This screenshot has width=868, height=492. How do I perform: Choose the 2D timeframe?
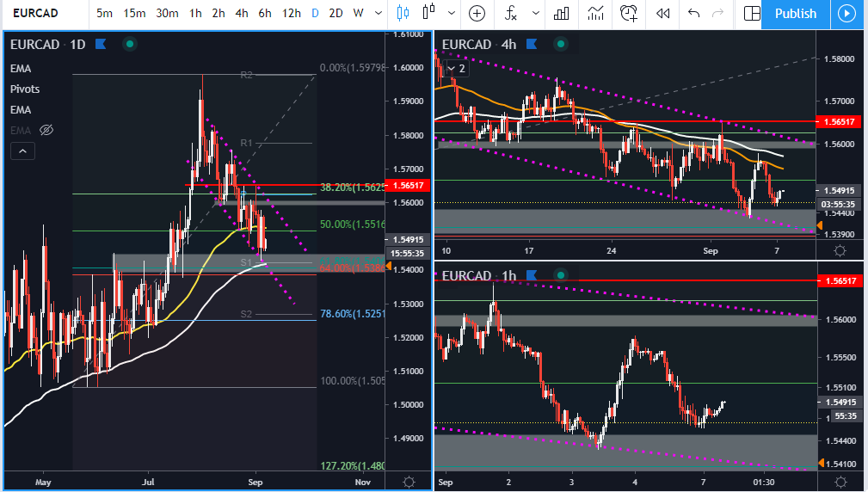click(x=336, y=13)
